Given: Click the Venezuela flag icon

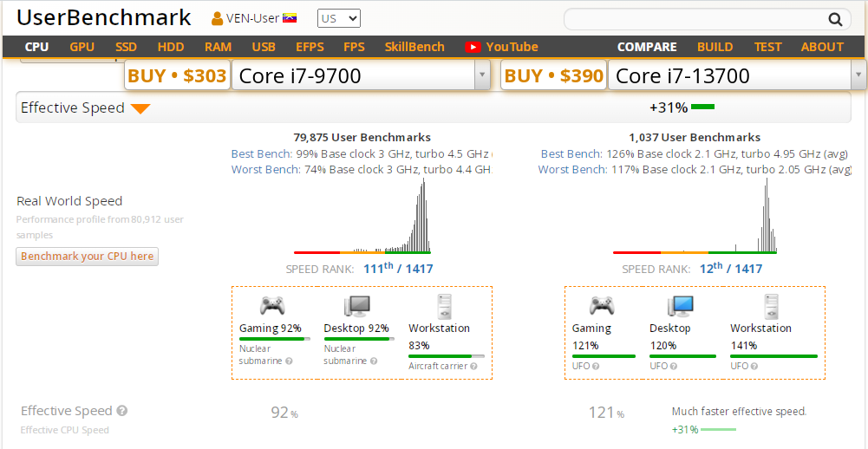Looking at the screenshot, I should coord(290,18).
